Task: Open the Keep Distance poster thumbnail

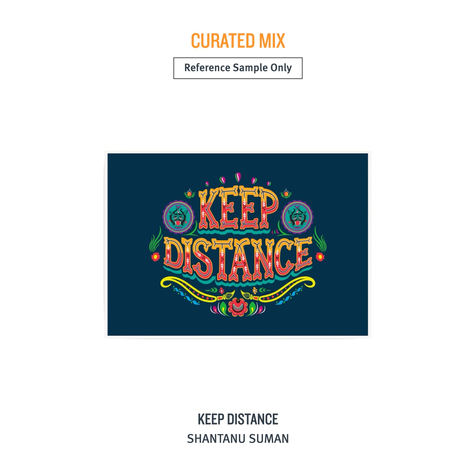Action: (x=238, y=245)
